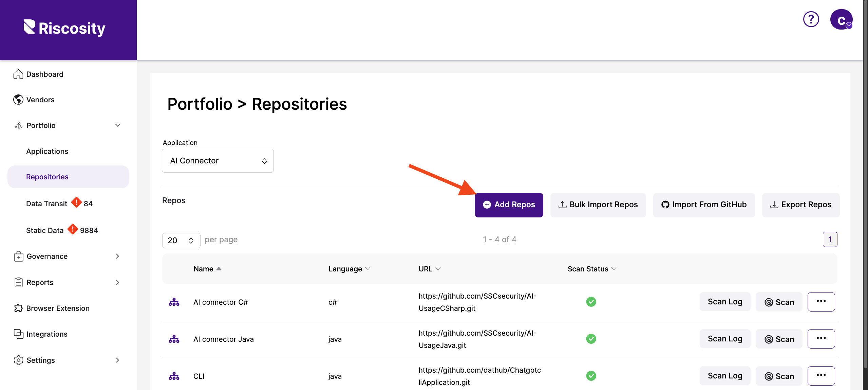Click the green scan status for CLI

[591, 376]
